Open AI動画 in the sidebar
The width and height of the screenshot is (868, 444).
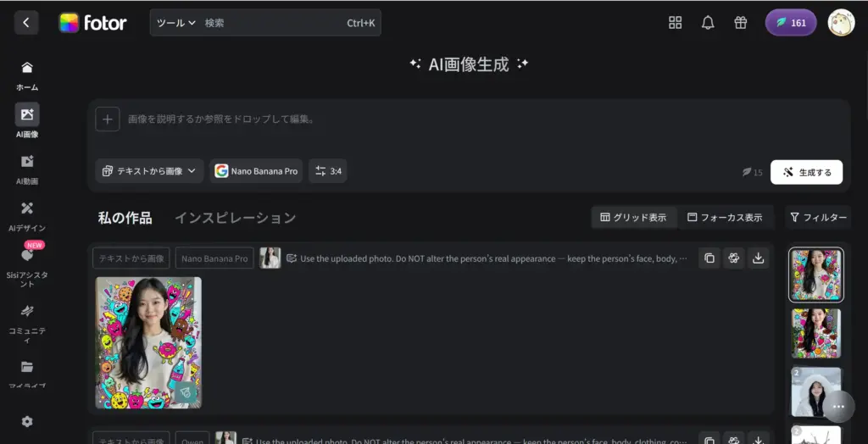[x=27, y=169]
